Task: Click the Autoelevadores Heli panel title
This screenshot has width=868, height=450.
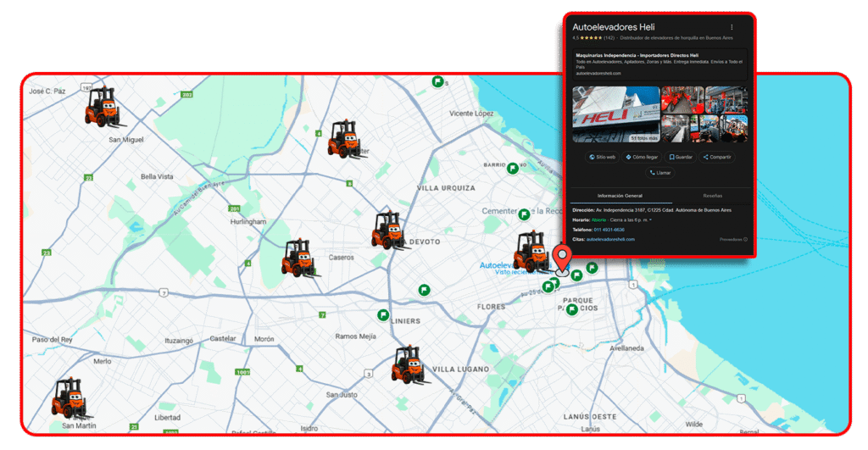Action: click(x=614, y=27)
